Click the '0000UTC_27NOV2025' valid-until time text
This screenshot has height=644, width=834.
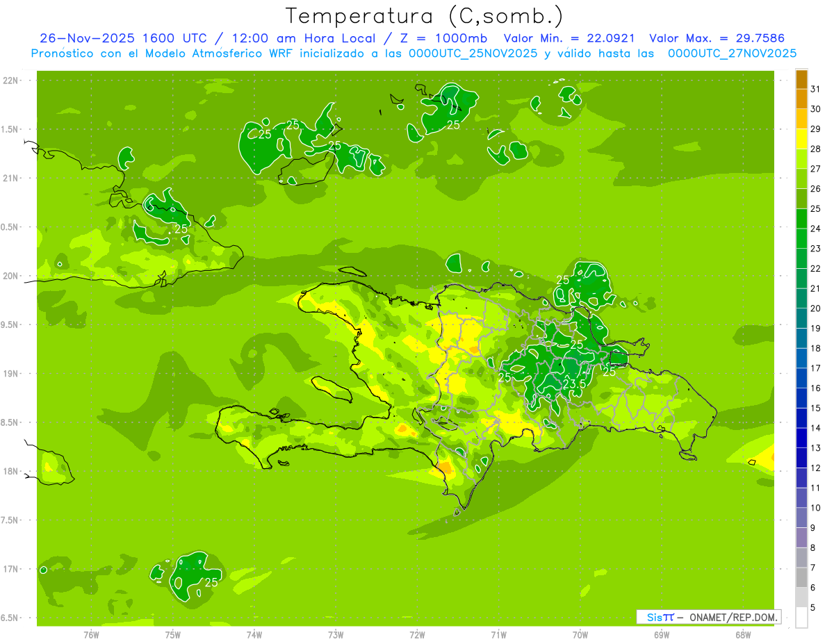732,53
